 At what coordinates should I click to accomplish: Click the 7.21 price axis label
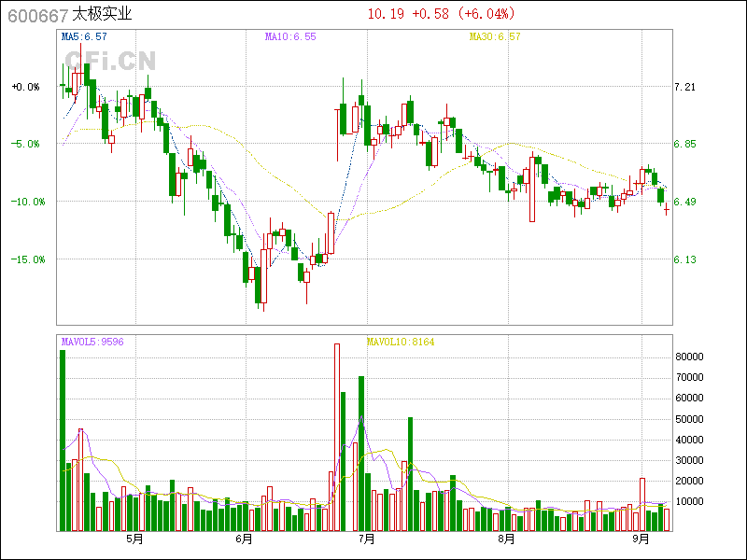click(685, 87)
